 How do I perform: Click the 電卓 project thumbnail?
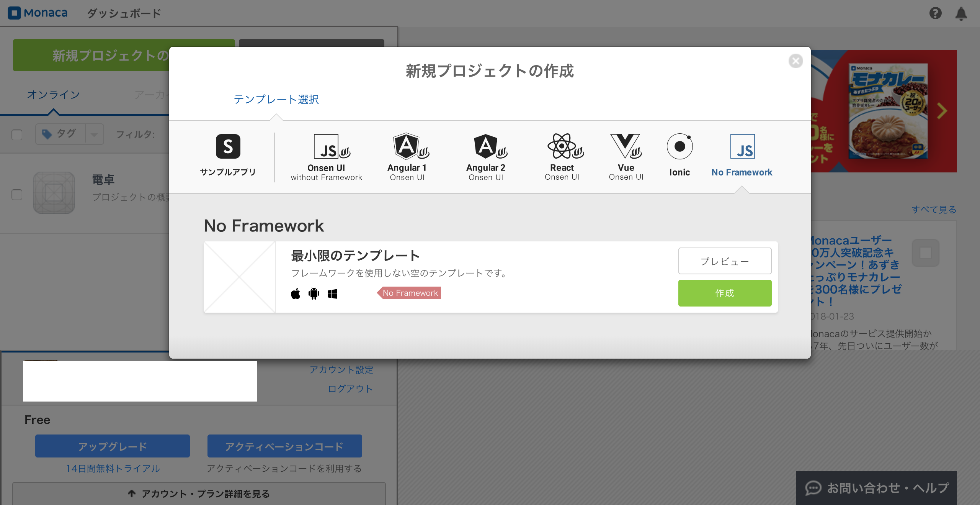54,192
